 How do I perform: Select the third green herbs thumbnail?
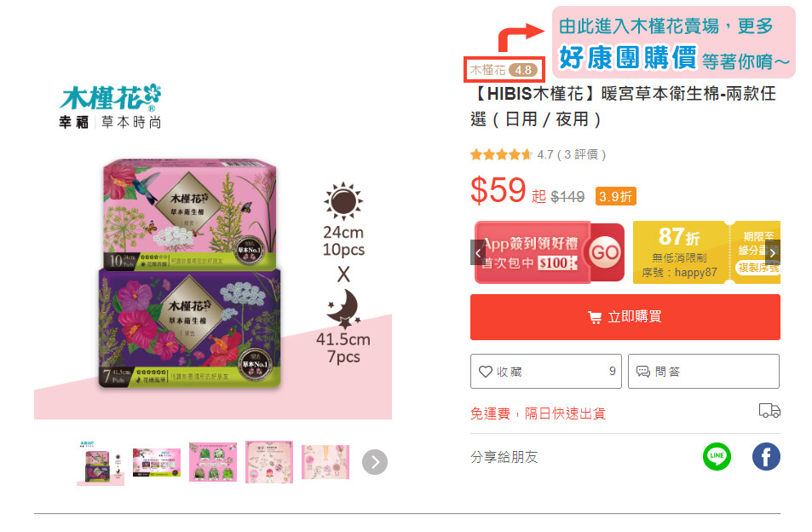coord(213,462)
